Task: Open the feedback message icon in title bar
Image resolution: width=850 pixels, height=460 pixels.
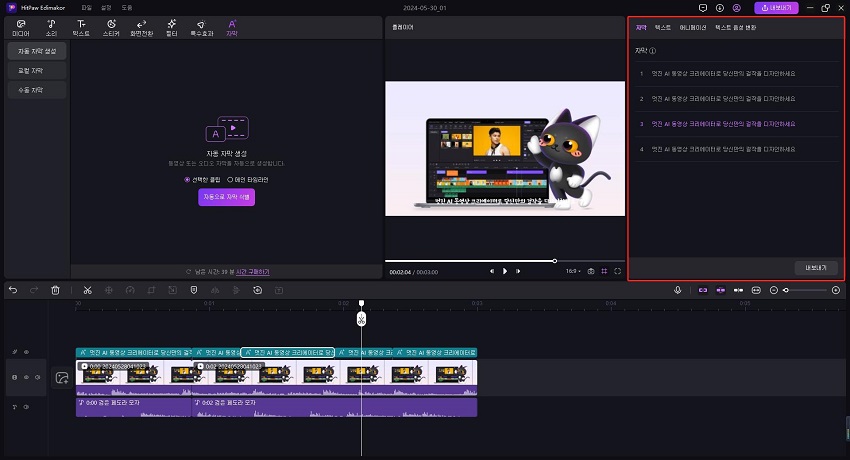Action: point(703,8)
